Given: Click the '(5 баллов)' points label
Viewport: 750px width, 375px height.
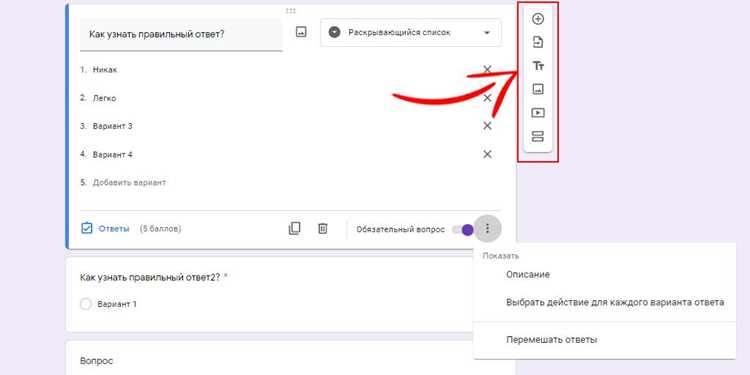Looking at the screenshot, I should pyautogui.click(x=160, y=229).
